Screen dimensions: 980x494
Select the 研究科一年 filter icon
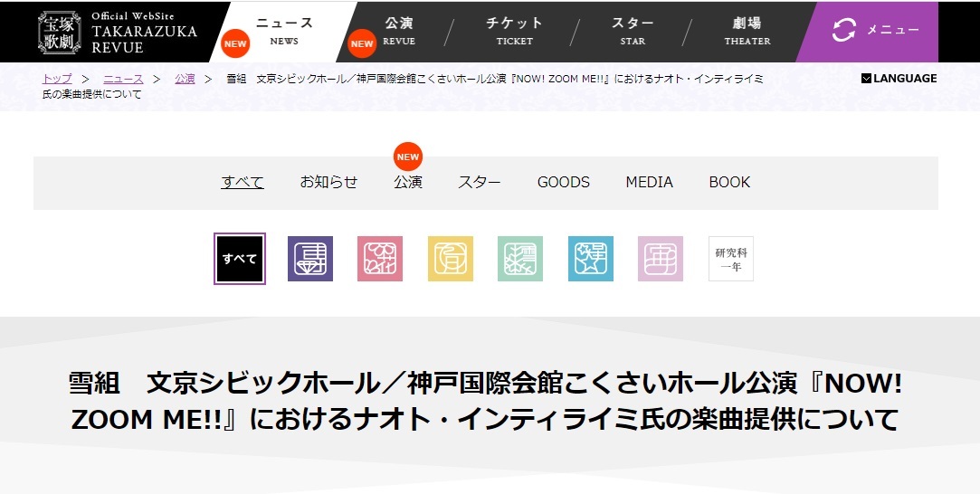(x=731, y=259)
